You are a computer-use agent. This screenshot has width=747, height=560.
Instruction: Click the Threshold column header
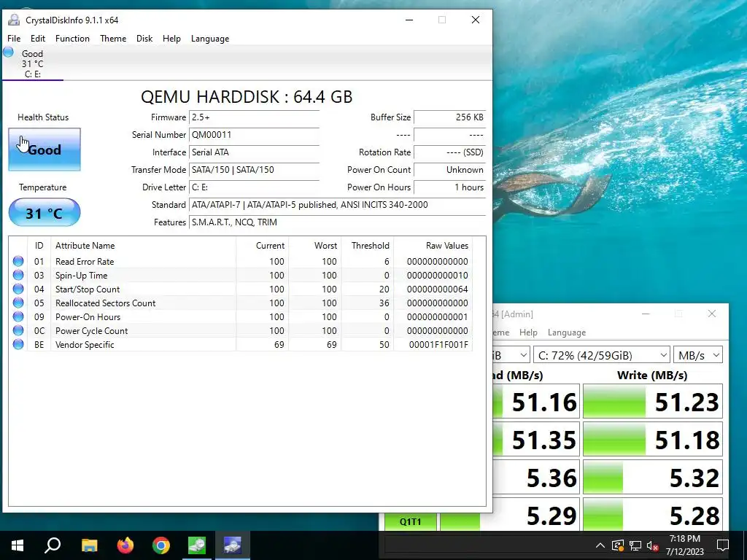368,246
